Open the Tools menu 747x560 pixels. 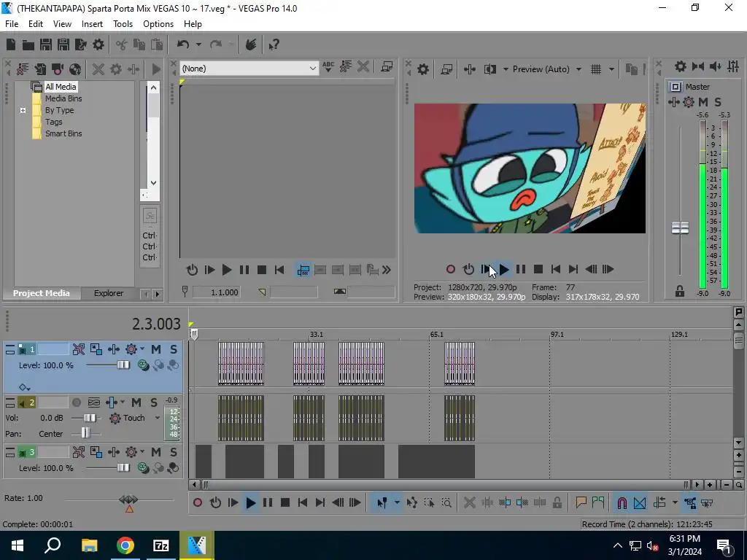[123, 24]
